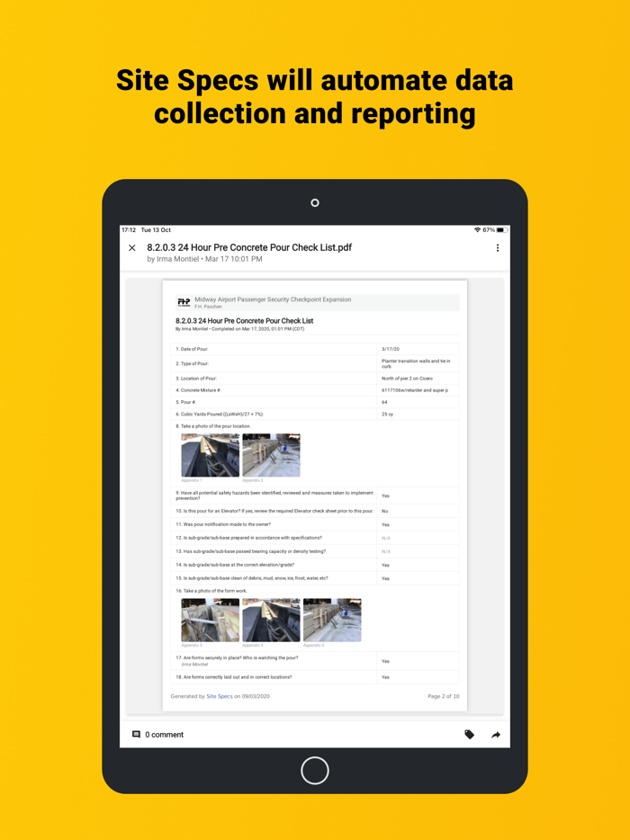630x840 pixels.
Task: Click the 'No' answer for question 10
Action: click(384, 511)
